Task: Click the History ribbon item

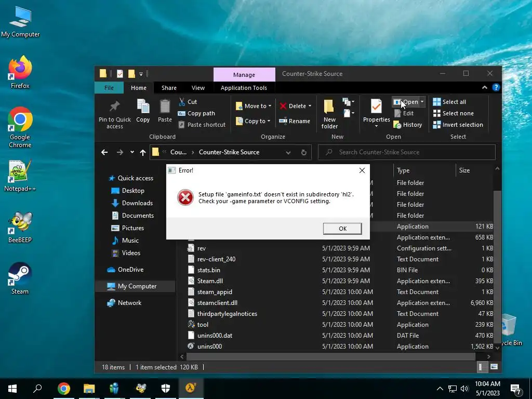Action: pos(407,125)
